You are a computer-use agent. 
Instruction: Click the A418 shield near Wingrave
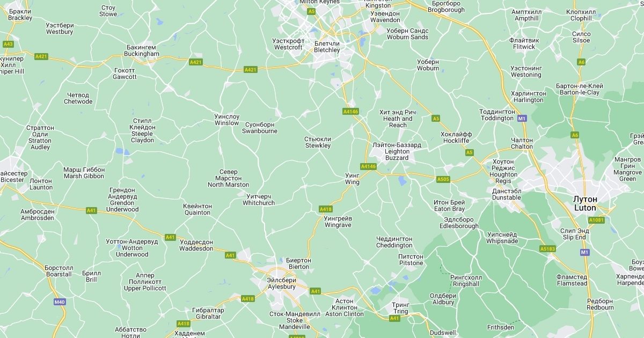tap(326, 209)
